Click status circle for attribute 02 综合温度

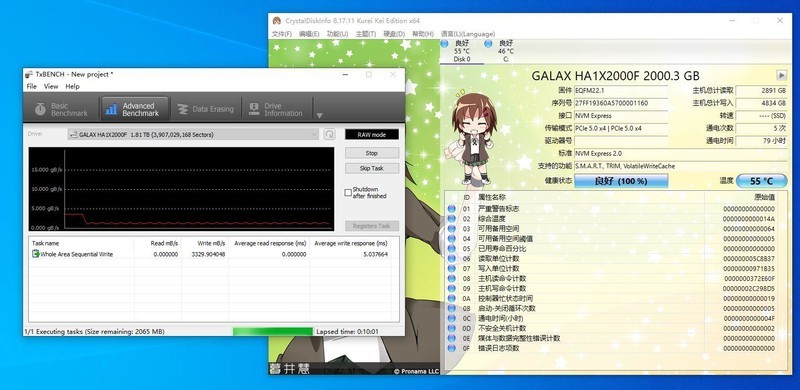(452, 218)
